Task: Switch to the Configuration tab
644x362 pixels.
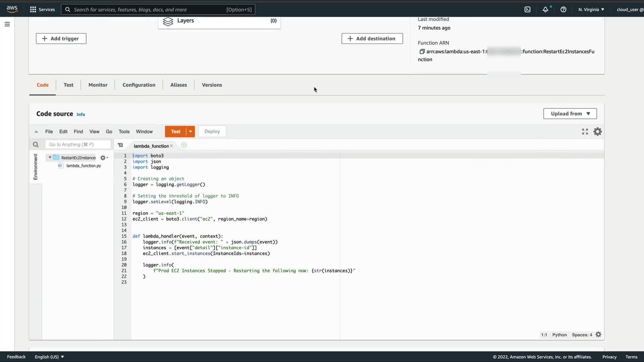Action: pyautogui.click(x=139, y=85)
